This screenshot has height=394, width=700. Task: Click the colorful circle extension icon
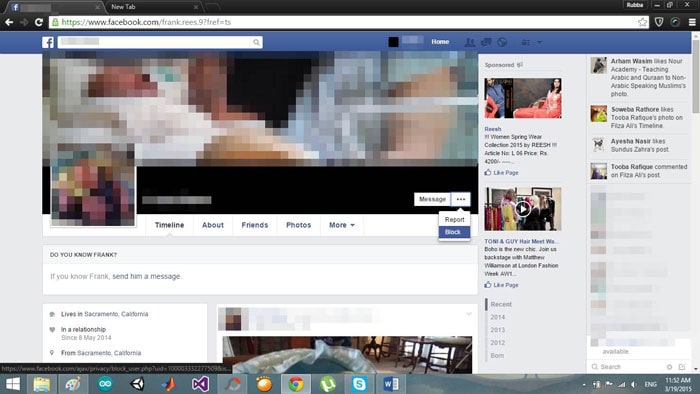(x=675, y=22)
